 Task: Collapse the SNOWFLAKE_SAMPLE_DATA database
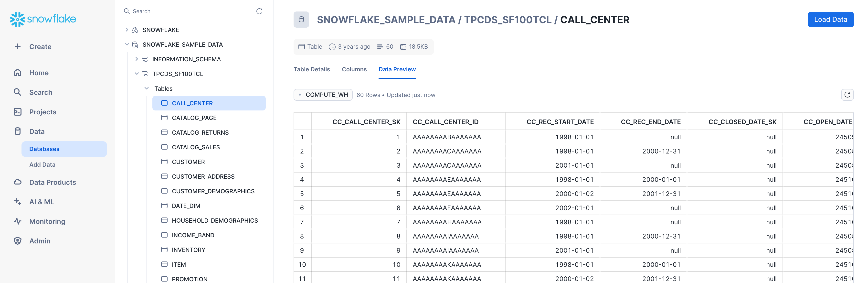pyautogui.click(x=127, y=44)
